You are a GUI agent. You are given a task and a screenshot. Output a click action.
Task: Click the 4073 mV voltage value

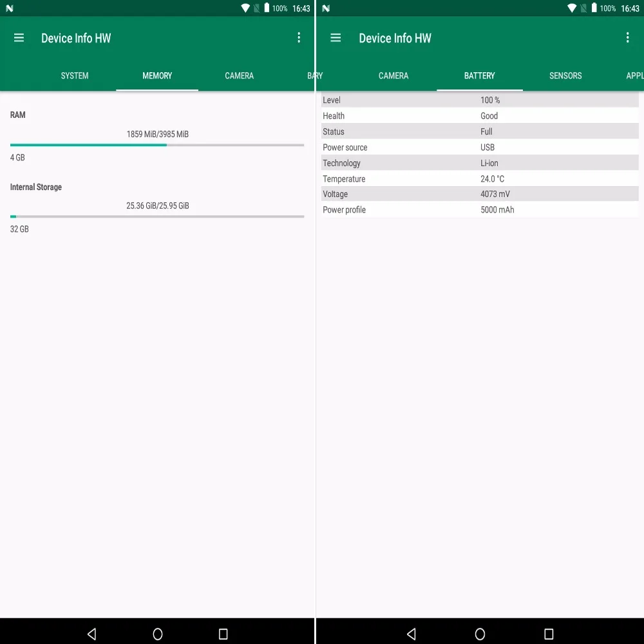495,194
